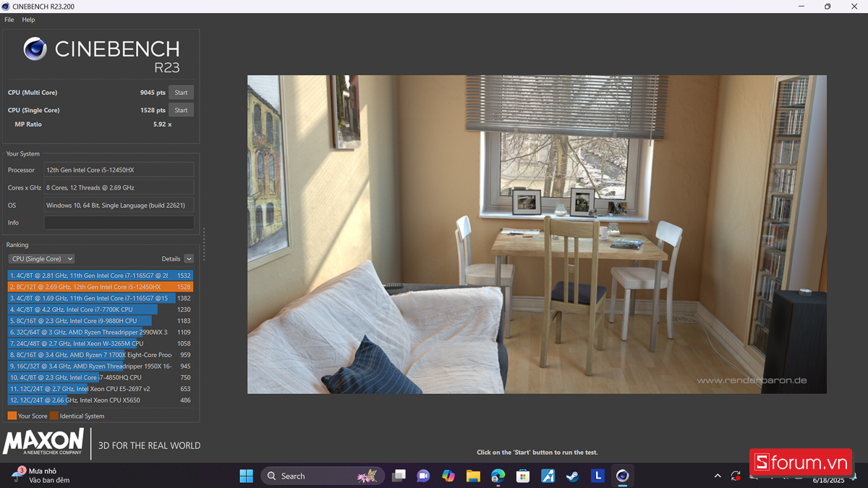Click the left panel splitter handle
The image size is (868, 488).
tap(204, 244)
